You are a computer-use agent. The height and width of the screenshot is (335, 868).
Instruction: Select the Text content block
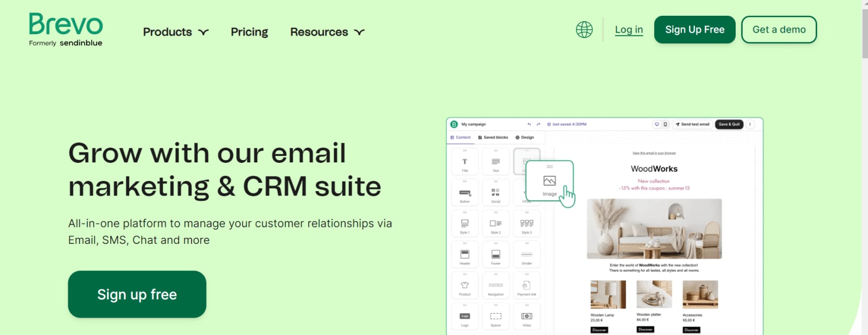coord(496,162)
